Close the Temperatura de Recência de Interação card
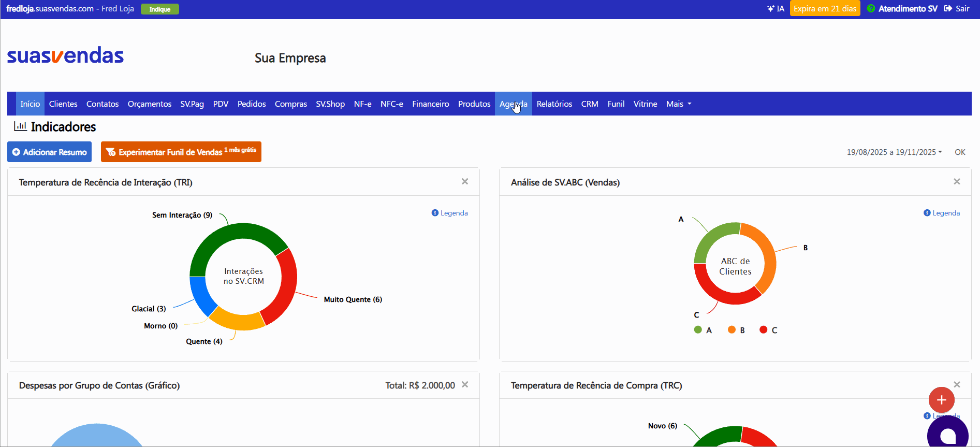Screen dimensions: 980x447 465,181
